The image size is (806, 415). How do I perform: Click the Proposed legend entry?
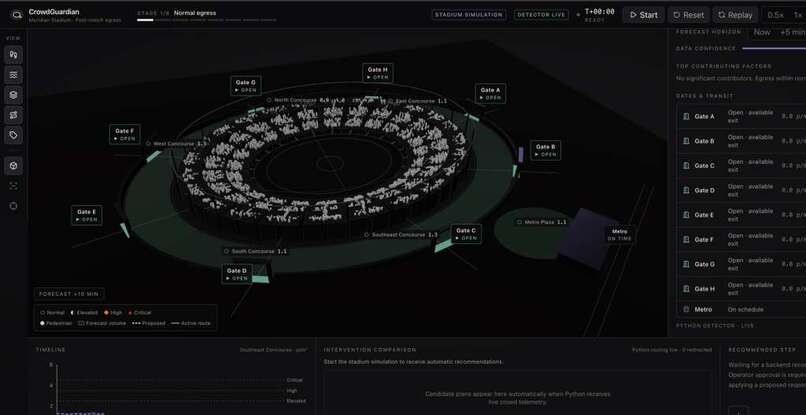(x=149, y=323)
